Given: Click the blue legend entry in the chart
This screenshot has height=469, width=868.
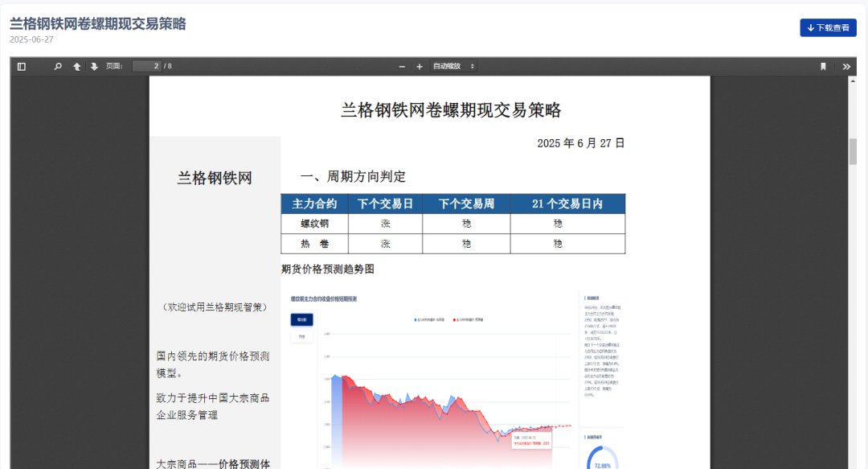Looking at the screenshot, I should 429,320.
